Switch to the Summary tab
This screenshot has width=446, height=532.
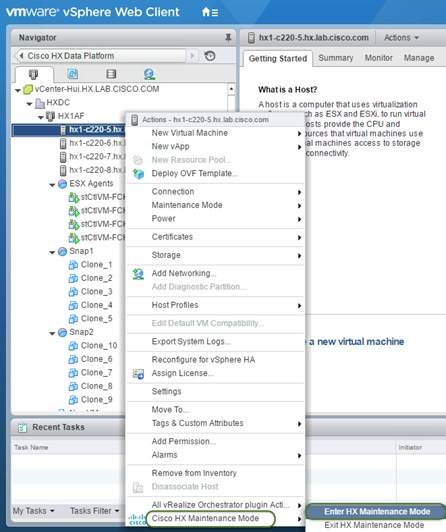(x=336, y=58)
